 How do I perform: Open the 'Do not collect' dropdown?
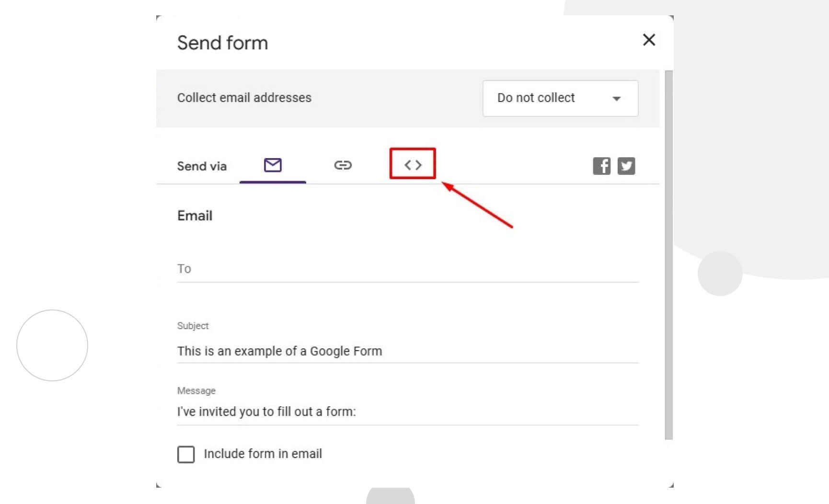pos(560,98)
